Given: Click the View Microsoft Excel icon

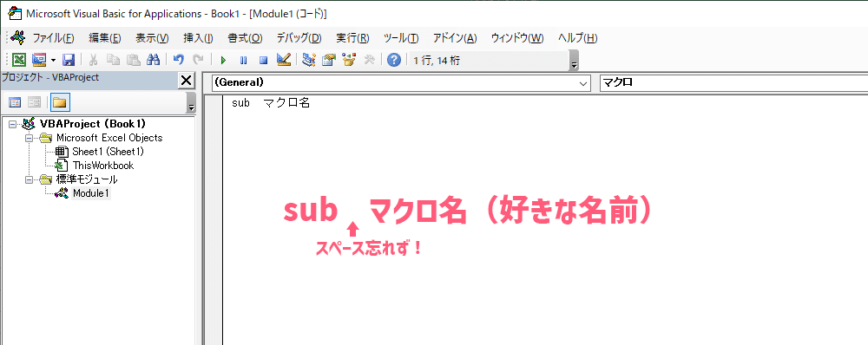Looking at the screenshot, I should coord(19,60).
